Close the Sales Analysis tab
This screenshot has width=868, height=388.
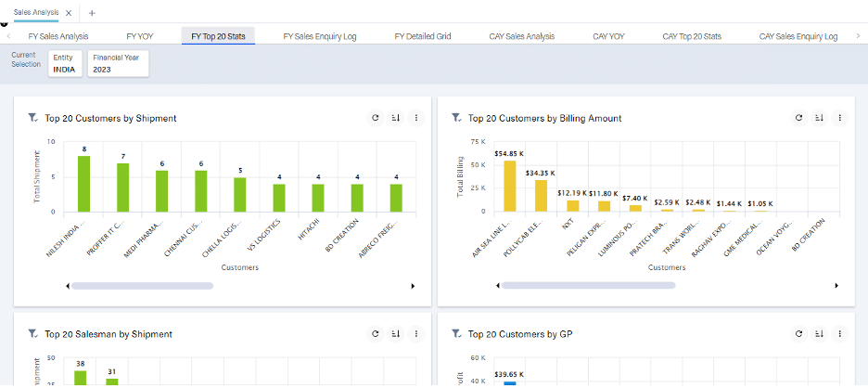click(68, 13)
